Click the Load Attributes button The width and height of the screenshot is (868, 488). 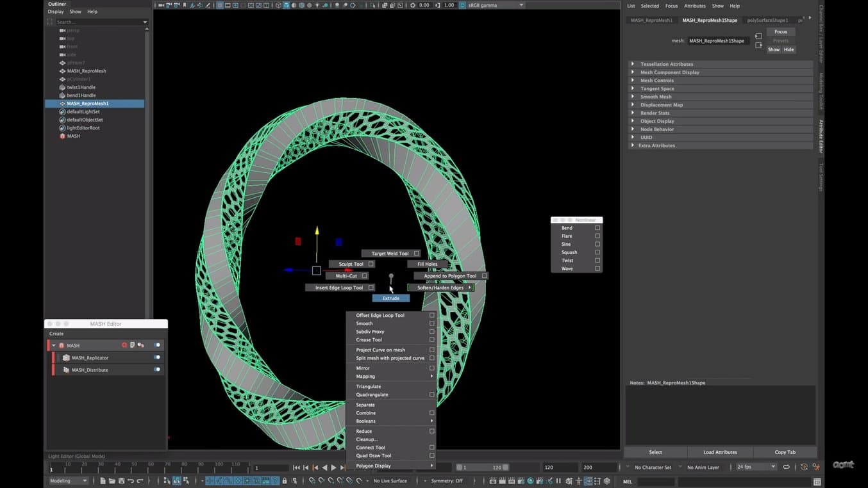tap(720, 452)
